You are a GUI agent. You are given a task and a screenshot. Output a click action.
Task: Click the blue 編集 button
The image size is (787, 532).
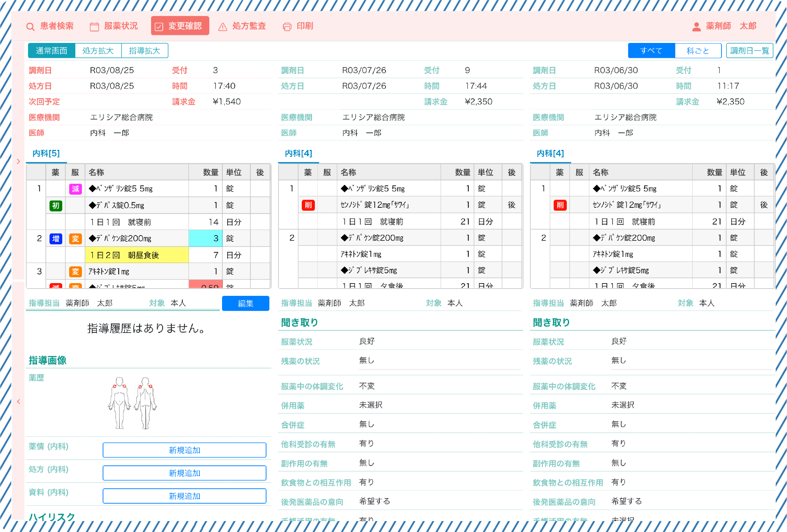(x=246, y=303)
